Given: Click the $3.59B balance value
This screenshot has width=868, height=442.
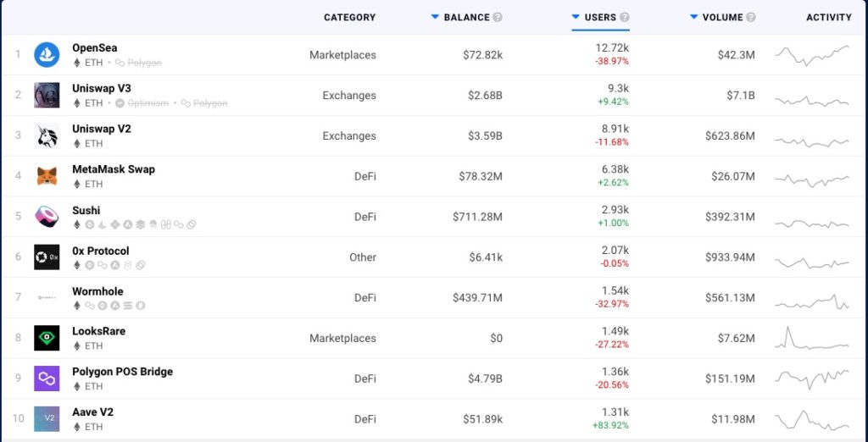Looking at the screenshot, I should 485,135.
